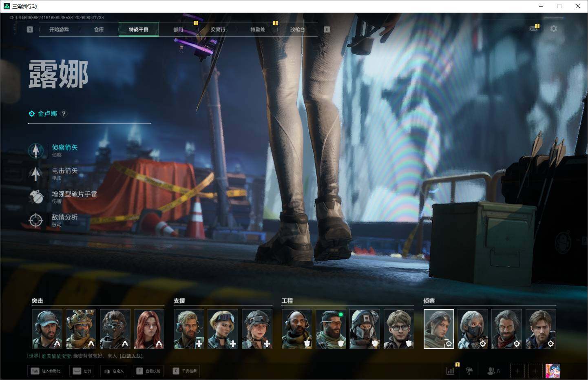This screenshot has width=588, height=380.
Task: Open the 交易行 tab
Action: click(218, 29)
